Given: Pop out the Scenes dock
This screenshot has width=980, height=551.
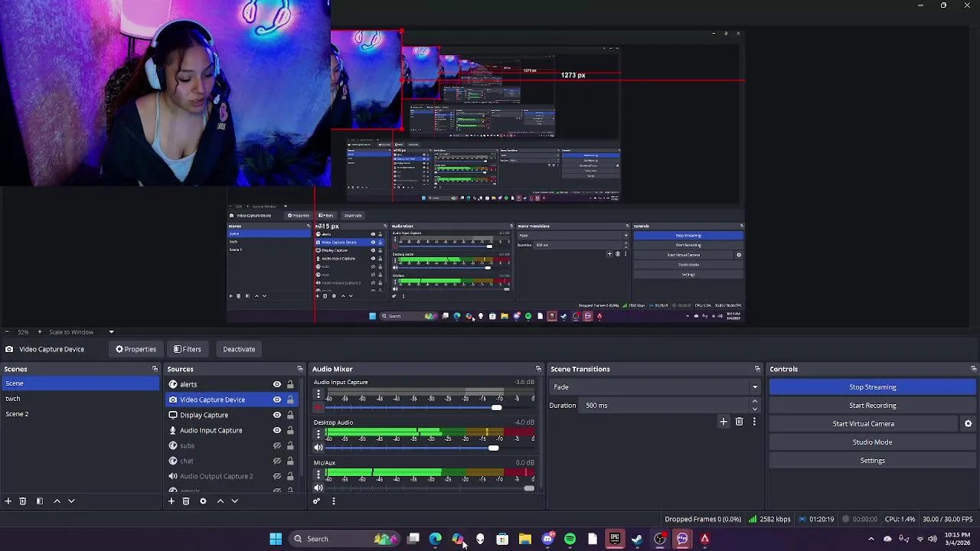Looking at the screenshot, I should (x=155, y=369).
